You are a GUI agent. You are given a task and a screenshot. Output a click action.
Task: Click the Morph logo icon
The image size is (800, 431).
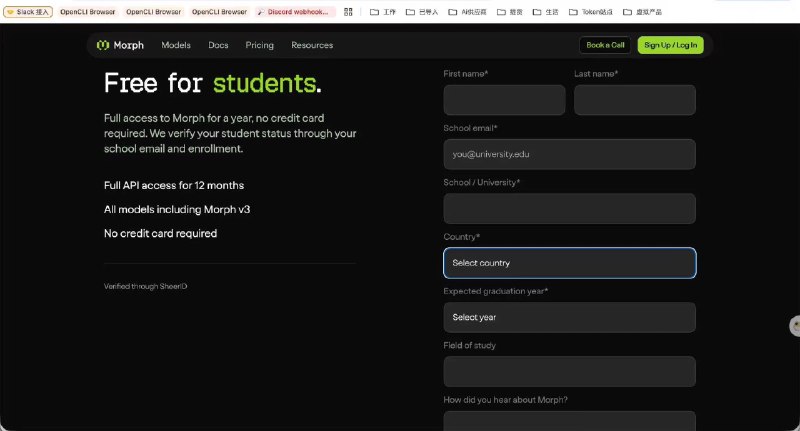pos(103,45)
